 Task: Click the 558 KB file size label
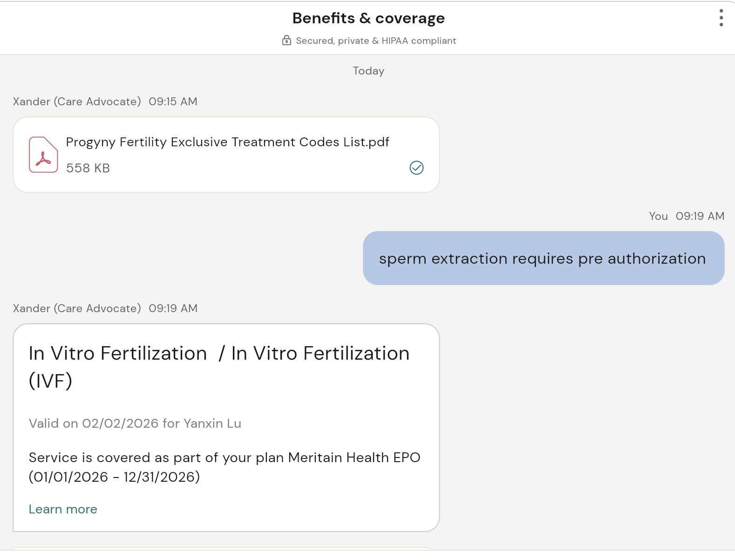pos(88,168)
